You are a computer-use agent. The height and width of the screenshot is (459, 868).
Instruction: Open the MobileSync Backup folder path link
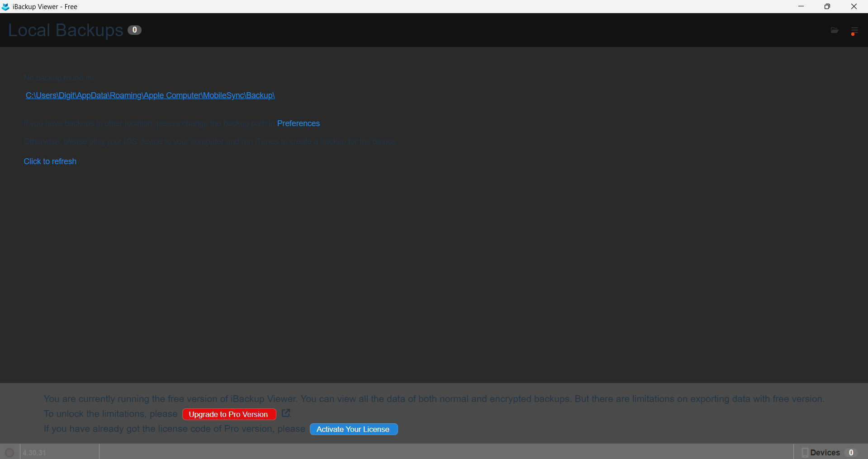(150, 95)
